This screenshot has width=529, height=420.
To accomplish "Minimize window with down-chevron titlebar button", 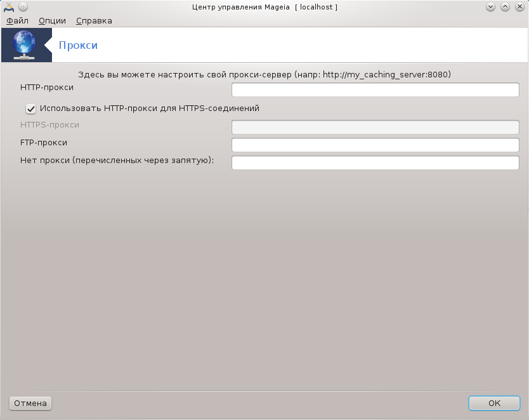I will point(490,7).
